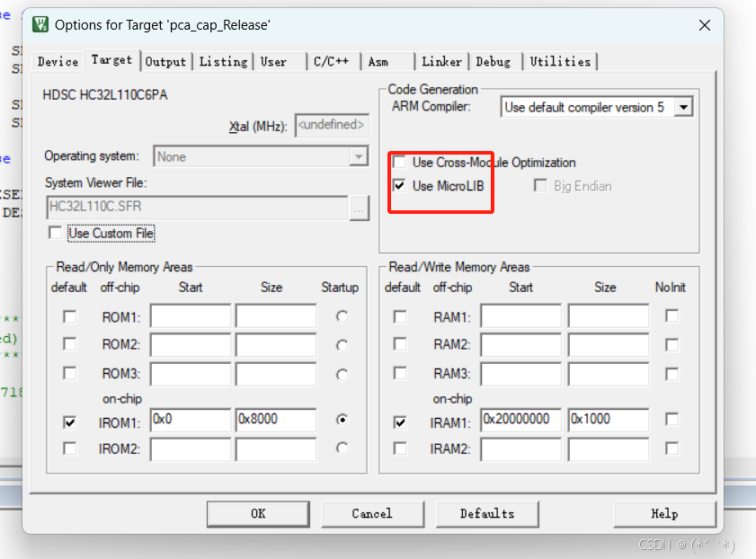Check the IRAM2 default checkbox
This screenshot has width=756, height=559.
[400, 448]
